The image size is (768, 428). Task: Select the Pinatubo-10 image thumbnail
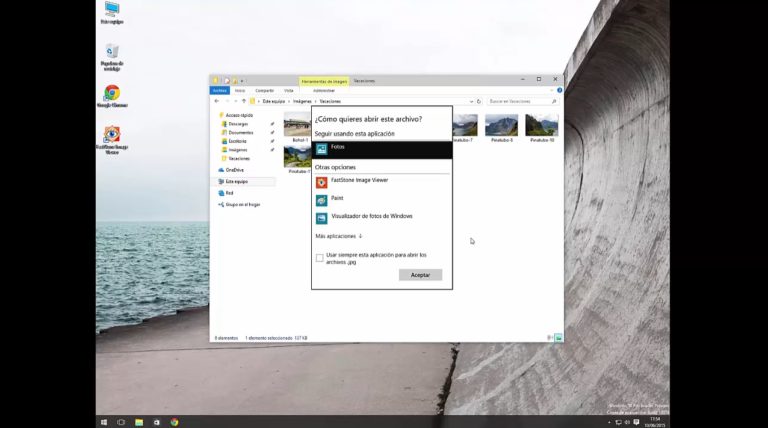click(x=541, y=127)
